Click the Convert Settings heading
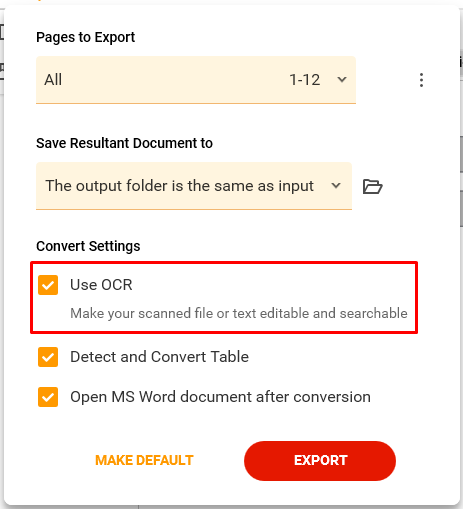 click(x=88, y=246)
